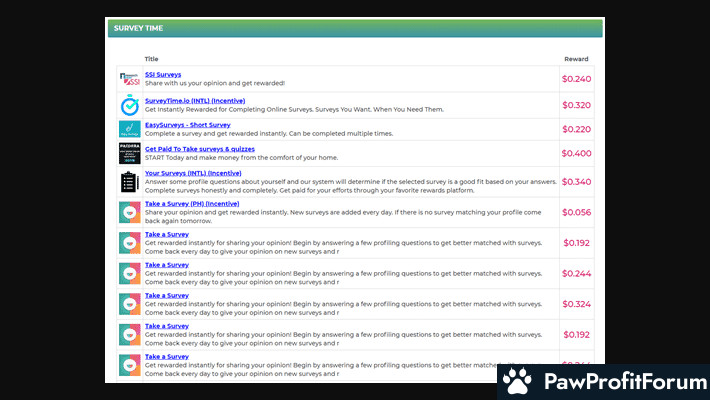Open the Take a Survey (PH) (Incentive) link
Screen dimensions: 710x400
[196, 203]
